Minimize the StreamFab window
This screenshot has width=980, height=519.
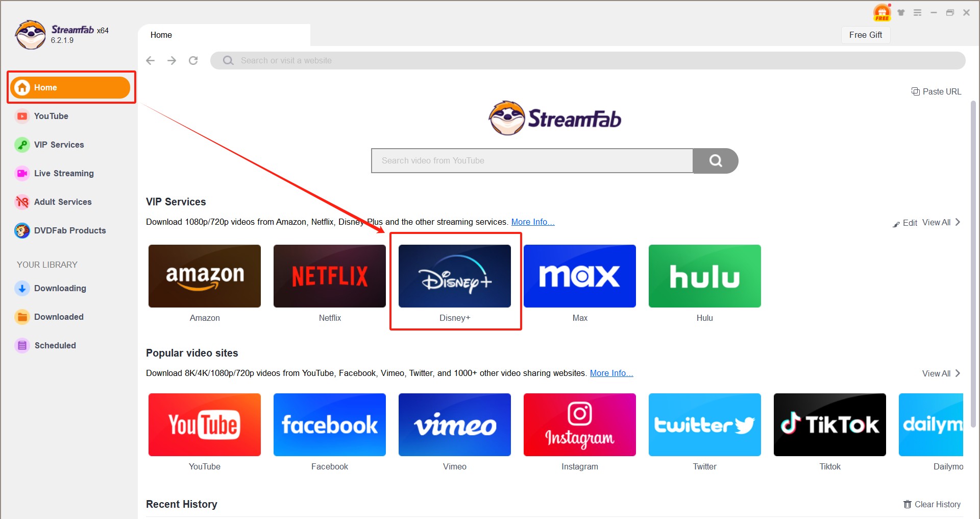coord(934,13)
